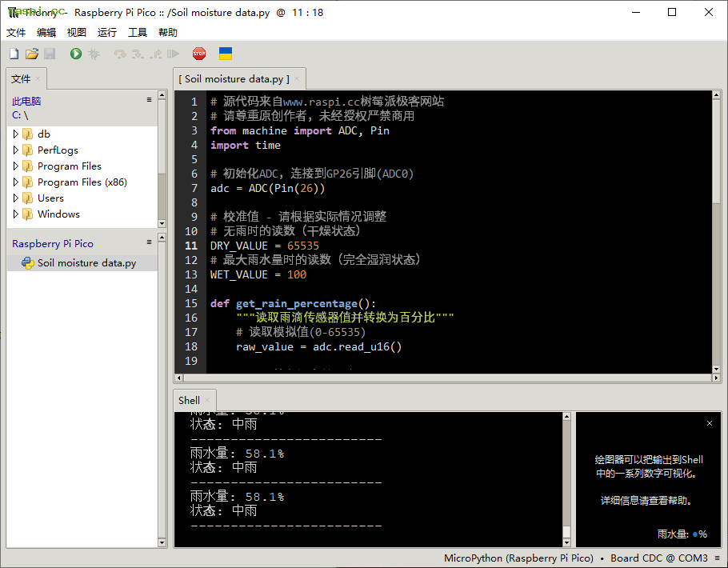Select the PerfLogs folder row

pos(82,150)
